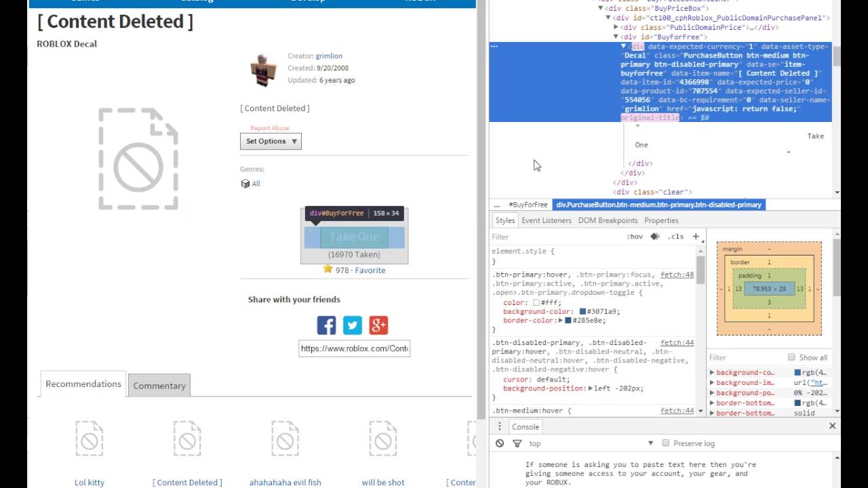The image size is (868, 488).
Task: Click breadcrumb overflow ellipsis
Action: point(497,205)
